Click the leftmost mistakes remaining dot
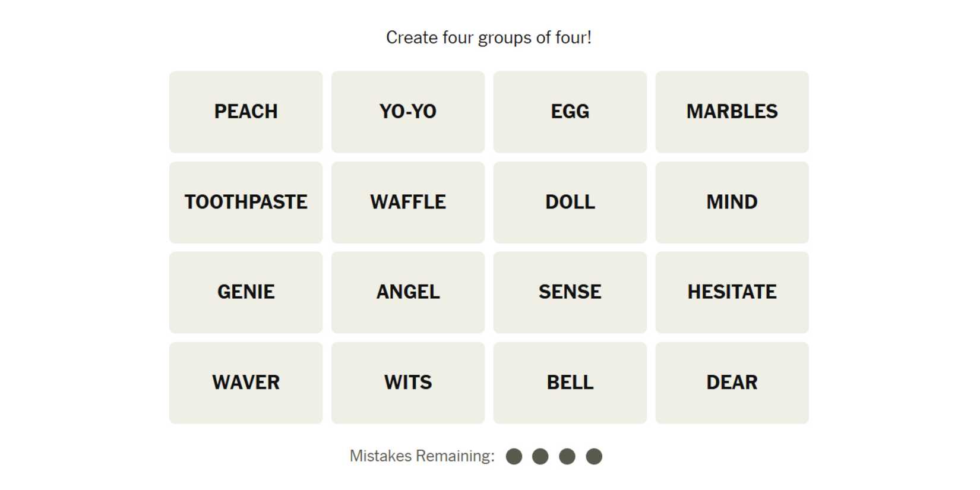Screen dimensions: 980x490 514,456
